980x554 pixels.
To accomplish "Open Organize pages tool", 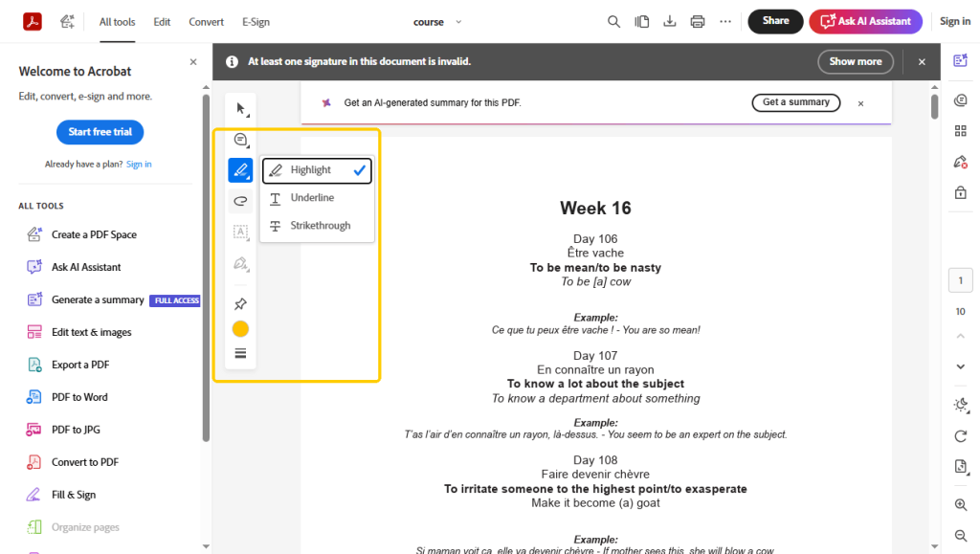I will [73, 527].
